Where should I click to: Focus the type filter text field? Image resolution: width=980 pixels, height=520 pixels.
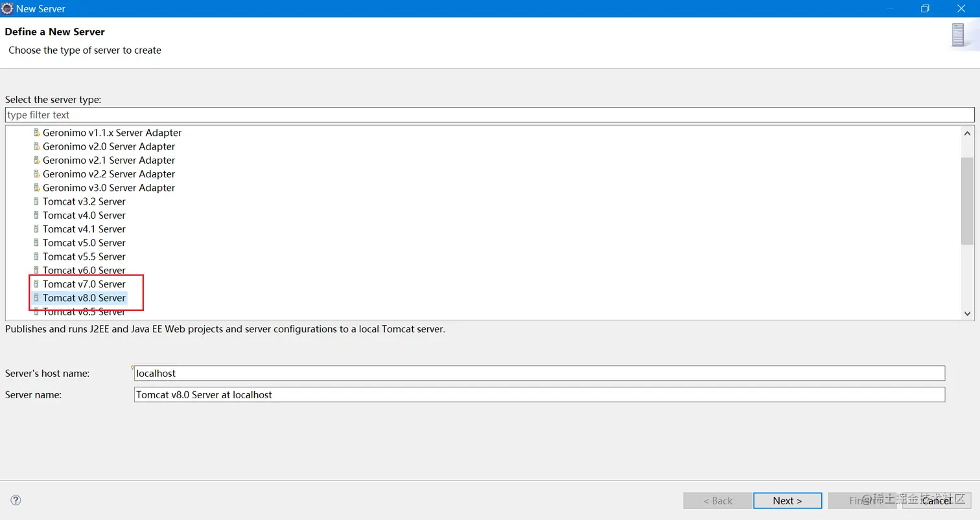pos(489,115)
